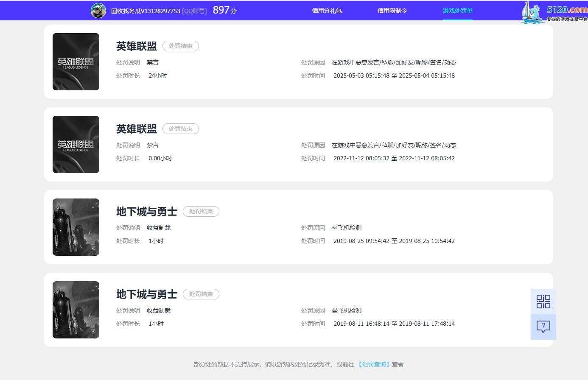This screenshot has height=380, width=588.
Task: Click 处罚结束 badge on 0.00小时 英雄联盟 record
Action: (x=181, y=129)
